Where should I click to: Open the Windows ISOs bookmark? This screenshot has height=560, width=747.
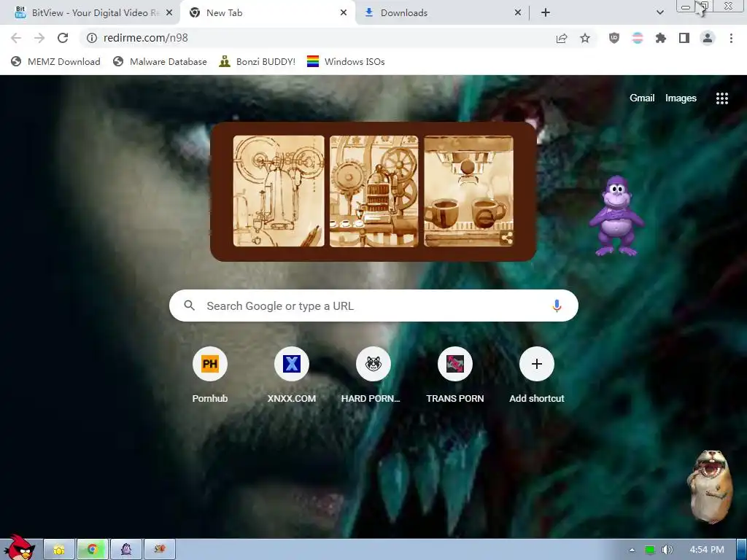point(346,61)
